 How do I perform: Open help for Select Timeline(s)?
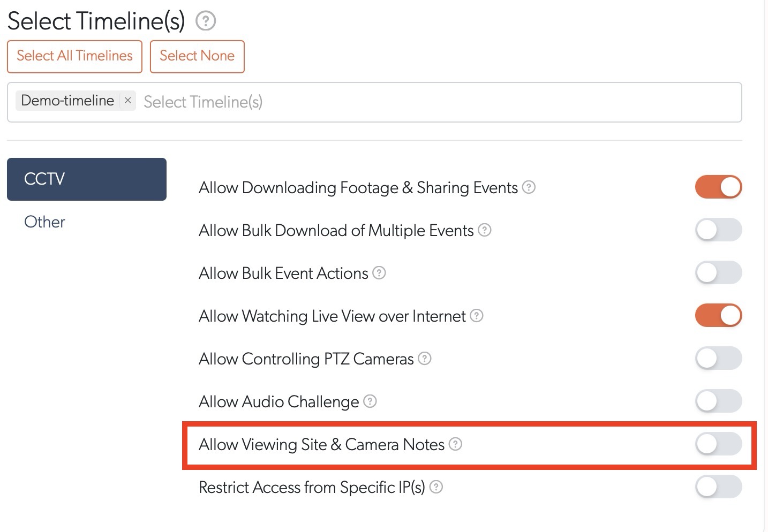206,21
